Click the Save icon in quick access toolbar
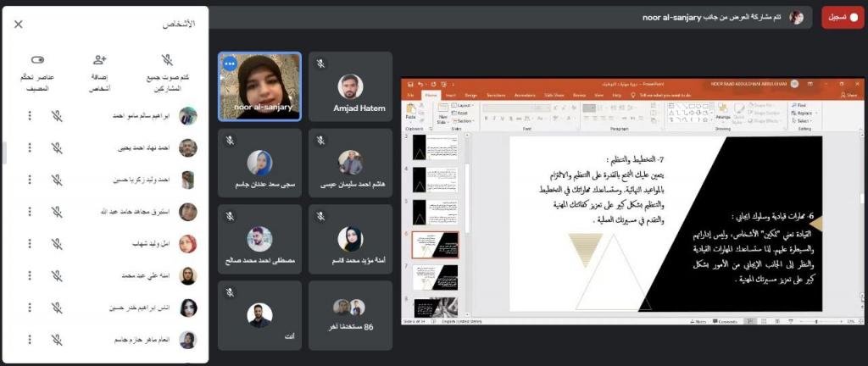The height and width of the screenshot is (366, 868). pyautogui.click(x=409, y=84)
